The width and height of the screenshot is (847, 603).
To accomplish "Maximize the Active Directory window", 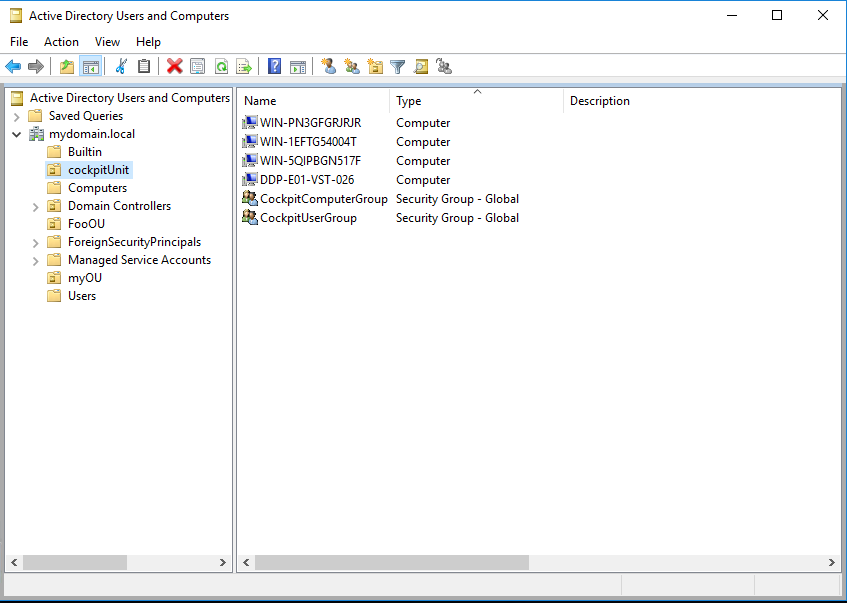I will click(x=777, y=15).
